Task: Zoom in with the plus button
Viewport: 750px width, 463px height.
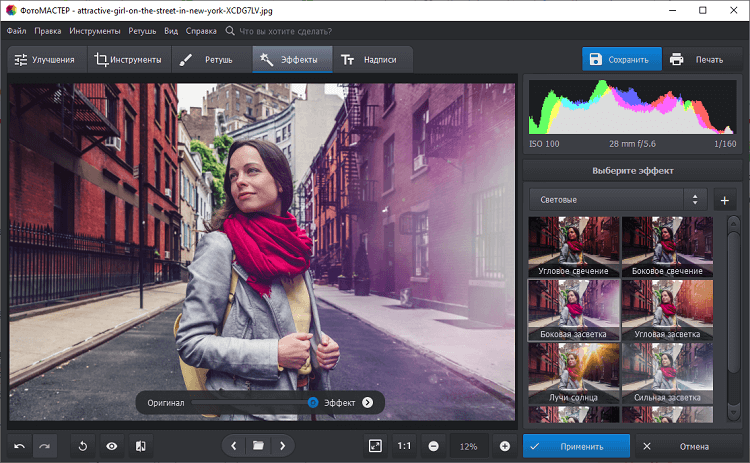Action: tap(505, 446)
